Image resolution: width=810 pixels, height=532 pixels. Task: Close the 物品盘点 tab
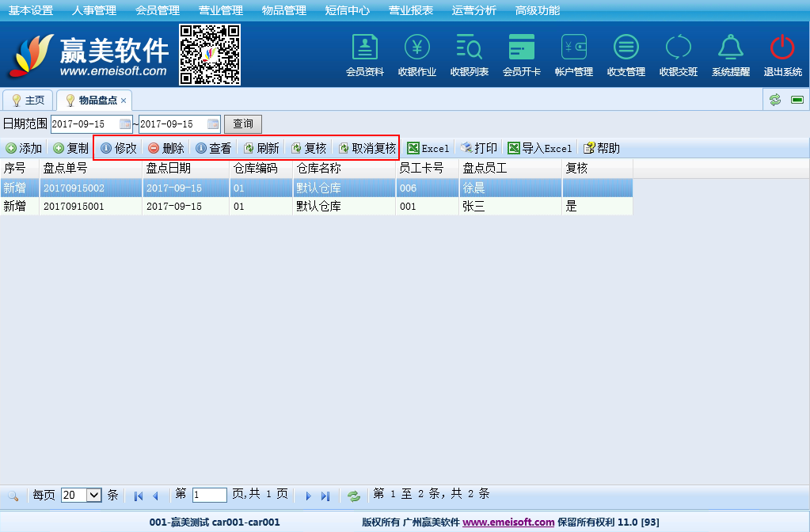pos(124,101)
